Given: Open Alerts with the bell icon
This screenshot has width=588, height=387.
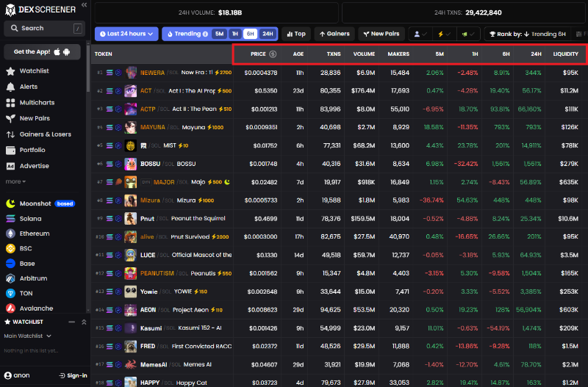Looking at the screenshot, I should click(22, 87).
